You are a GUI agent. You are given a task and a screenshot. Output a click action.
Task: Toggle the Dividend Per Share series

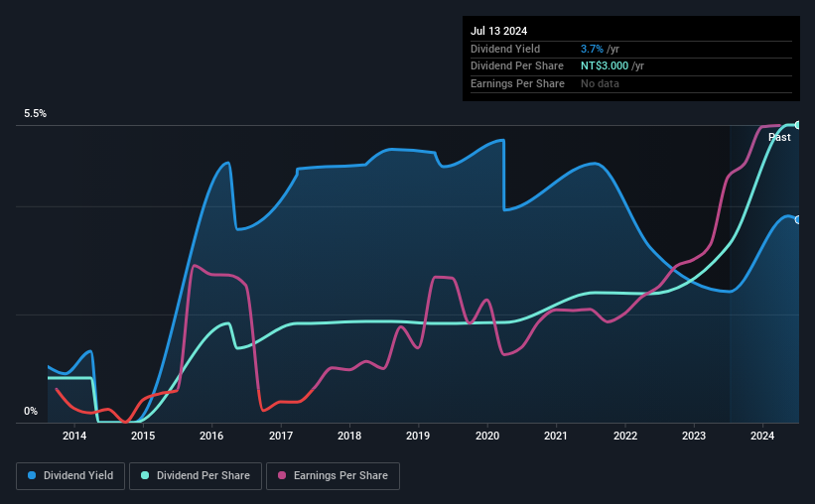[196, 476]
